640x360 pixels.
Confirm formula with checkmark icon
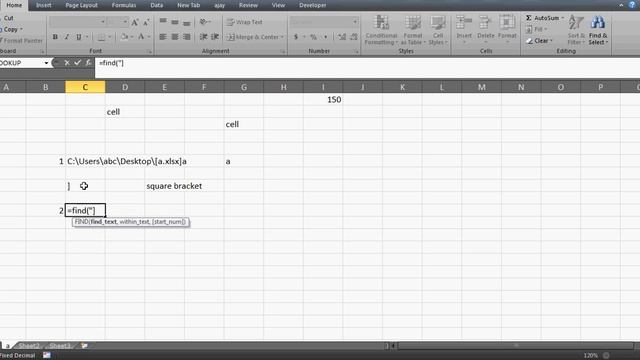coord(78,63)
